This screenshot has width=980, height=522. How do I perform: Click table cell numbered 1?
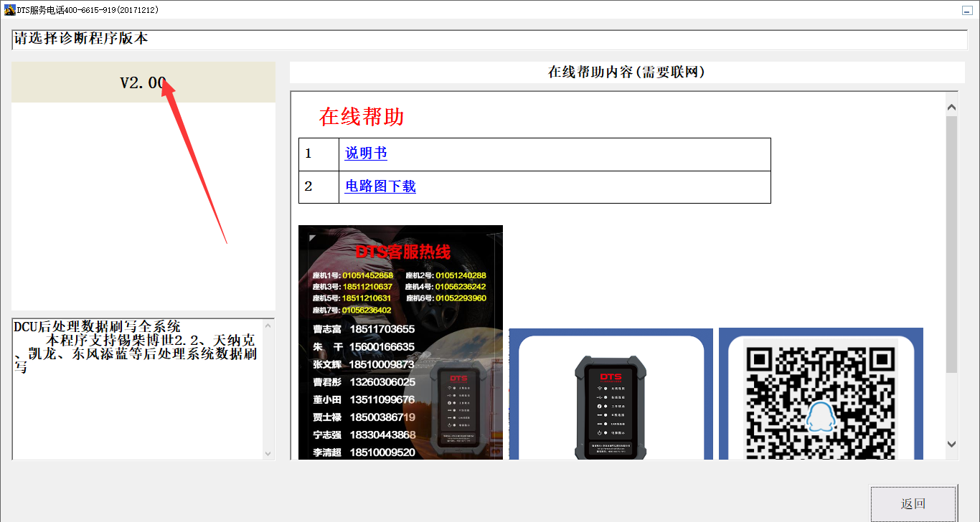[319, 154]
